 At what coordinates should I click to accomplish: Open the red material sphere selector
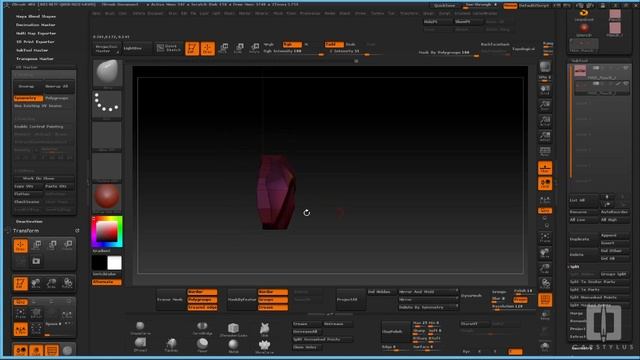107,198
